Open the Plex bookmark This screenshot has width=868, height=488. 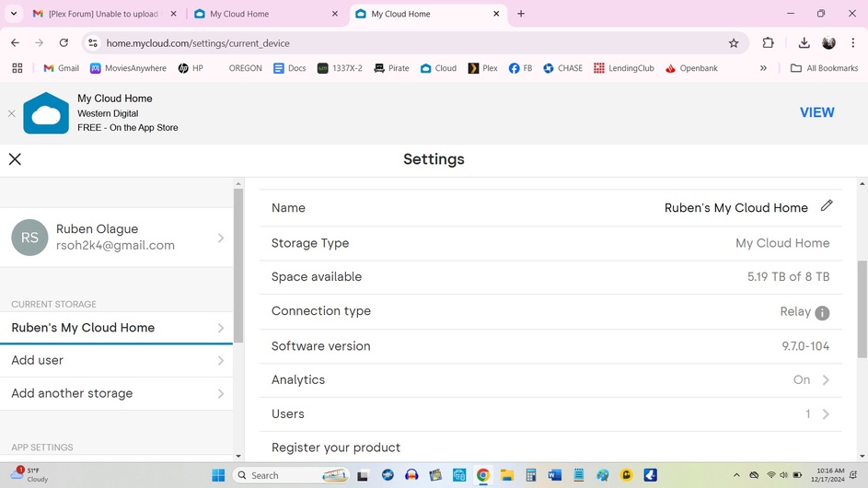pos(482,68)
